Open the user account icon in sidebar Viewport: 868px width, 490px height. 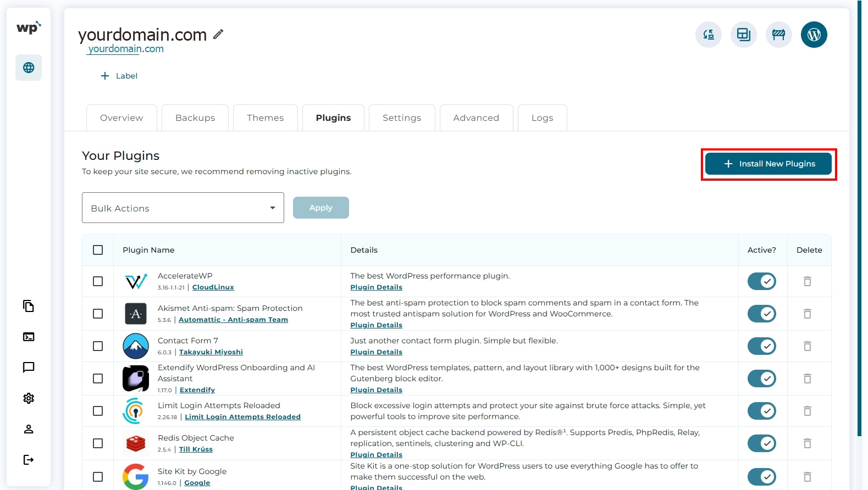29,429
